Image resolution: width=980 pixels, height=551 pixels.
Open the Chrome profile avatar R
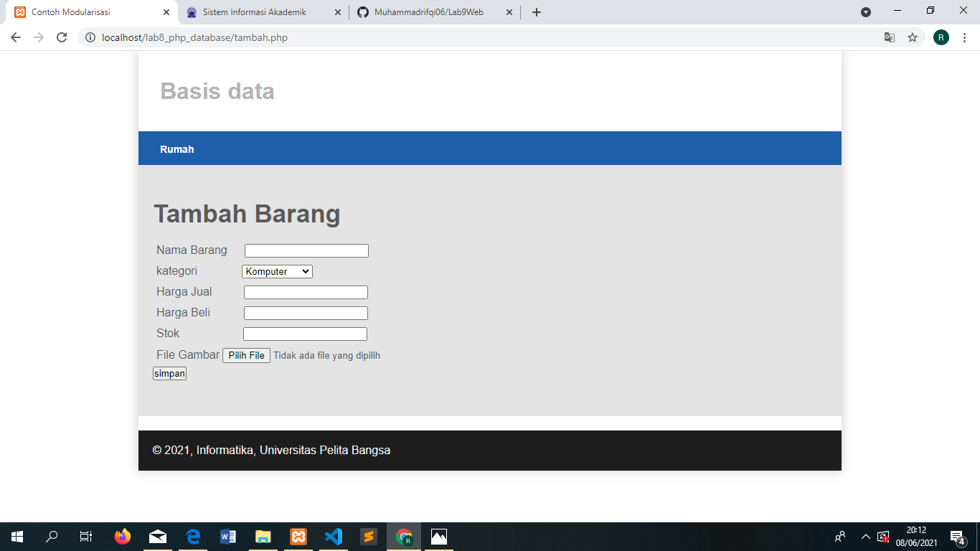(x=941, y=37)
